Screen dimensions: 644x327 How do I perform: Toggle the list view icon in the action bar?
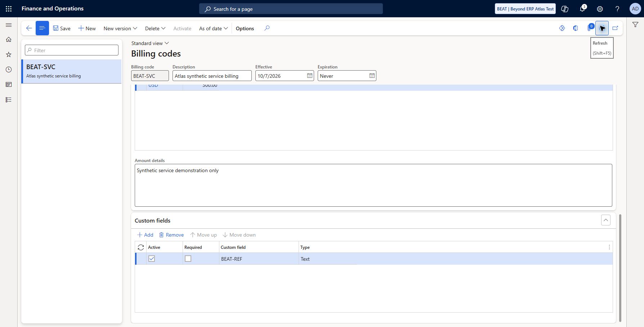42,28
